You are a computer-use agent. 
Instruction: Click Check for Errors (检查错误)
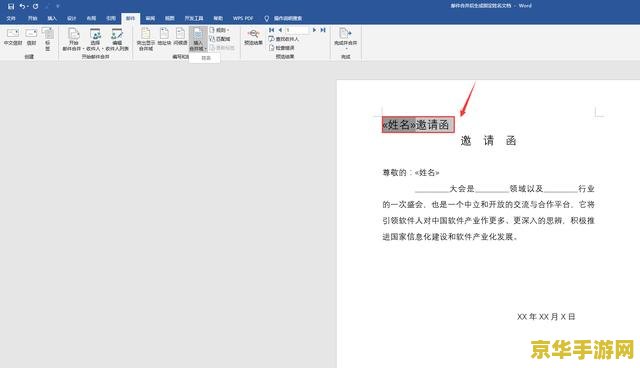(x=282, y=48)
